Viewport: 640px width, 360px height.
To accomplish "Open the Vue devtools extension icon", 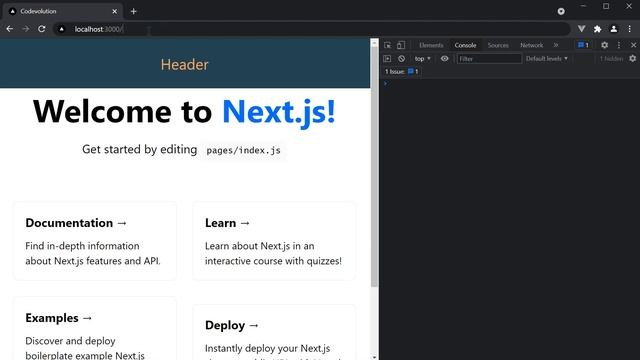I will [x=582, y=29].
